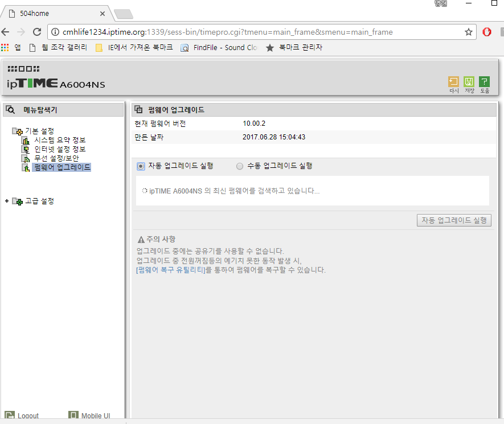The width and height of the screenshot is (504, 424).
Task: Open 시스템 요약 정보 in menu tree
Action: pyautogui.click(x=60, y=140)
